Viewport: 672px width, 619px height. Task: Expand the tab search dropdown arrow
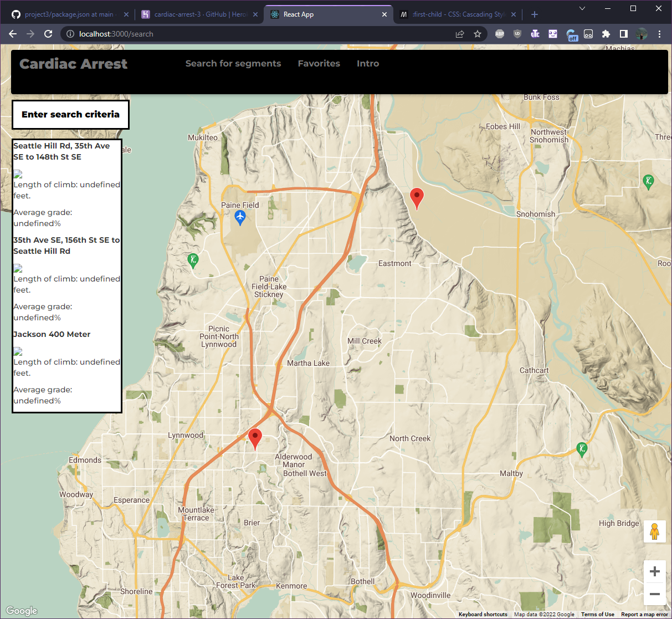tap(582, 8)
